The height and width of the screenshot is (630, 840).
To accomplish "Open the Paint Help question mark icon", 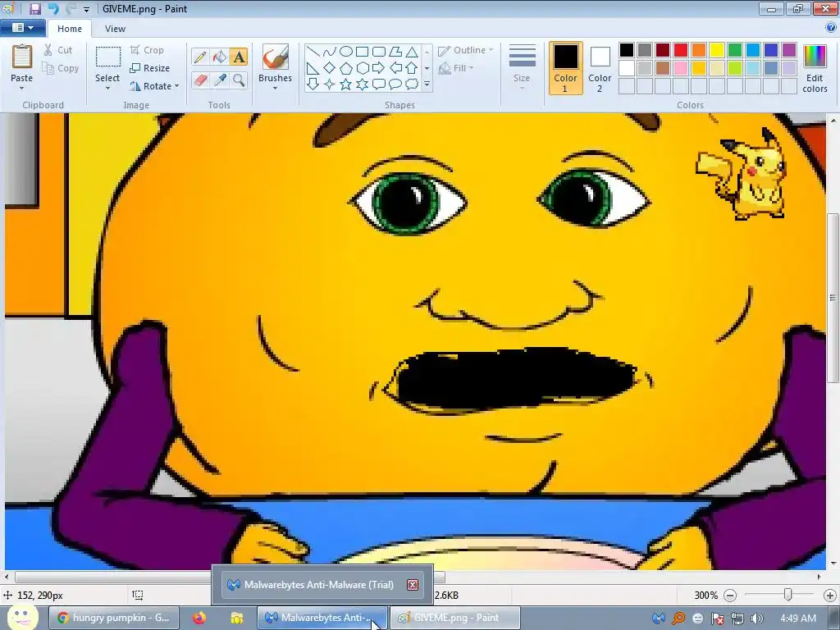I will (x=832, y=28).
